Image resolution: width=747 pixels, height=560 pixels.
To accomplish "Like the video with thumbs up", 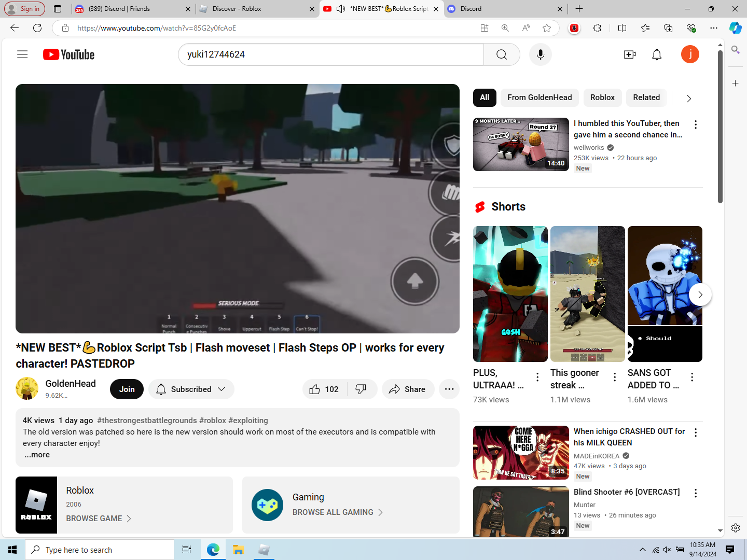I will coord(324,389).
